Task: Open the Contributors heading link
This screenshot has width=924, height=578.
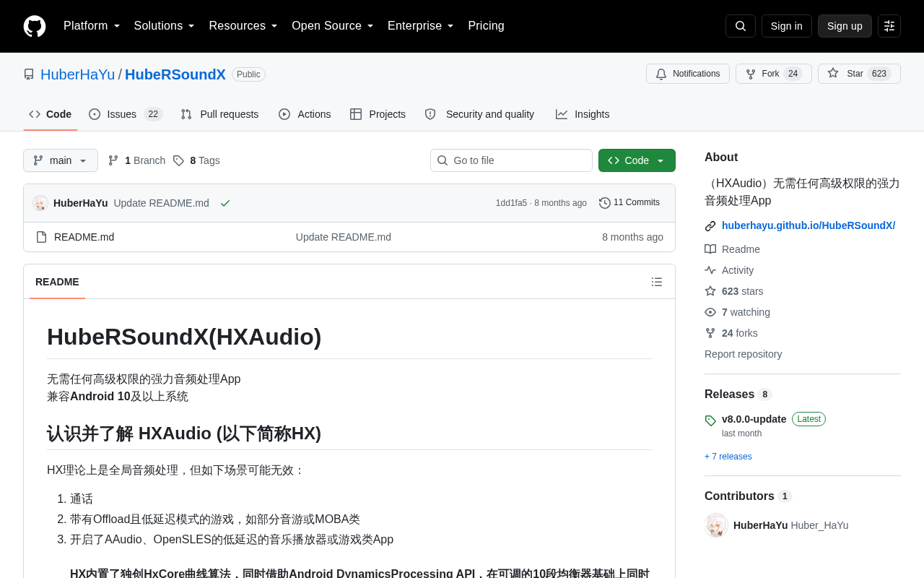Action: coord(748,496)
